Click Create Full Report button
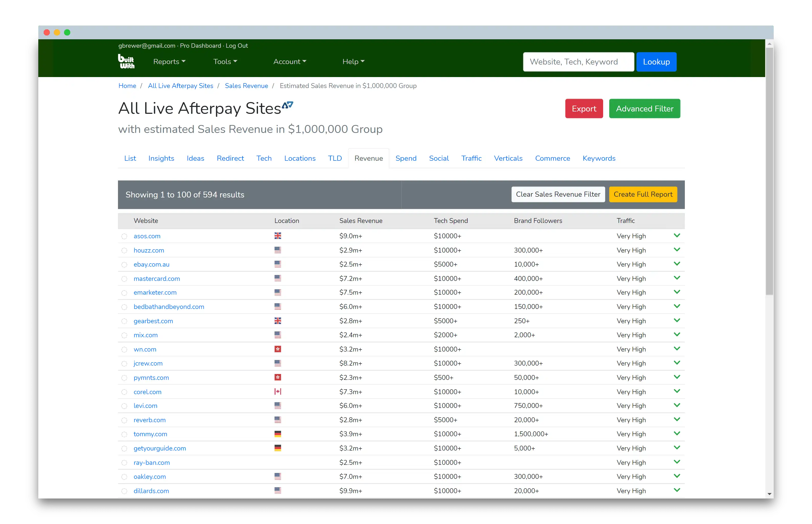 pos(643,194)
